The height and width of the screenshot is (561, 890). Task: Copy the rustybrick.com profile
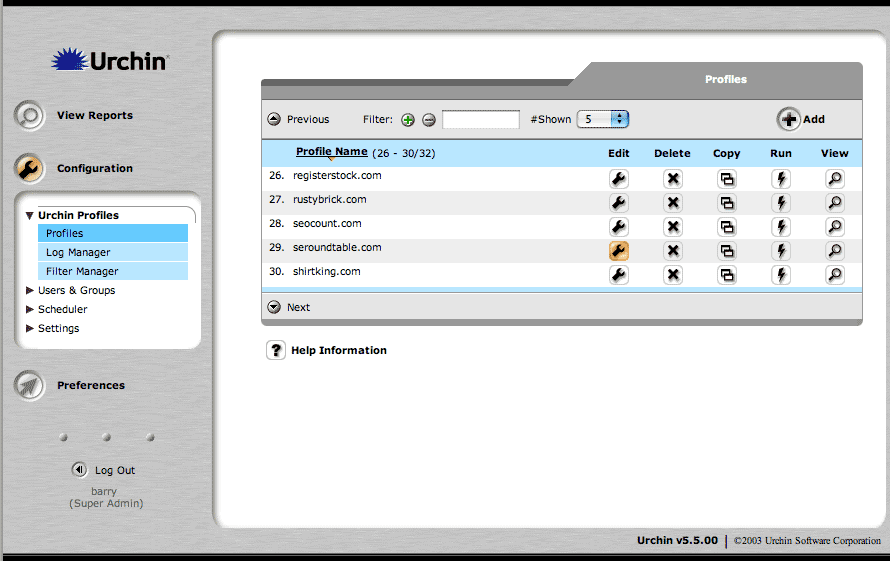727,203
